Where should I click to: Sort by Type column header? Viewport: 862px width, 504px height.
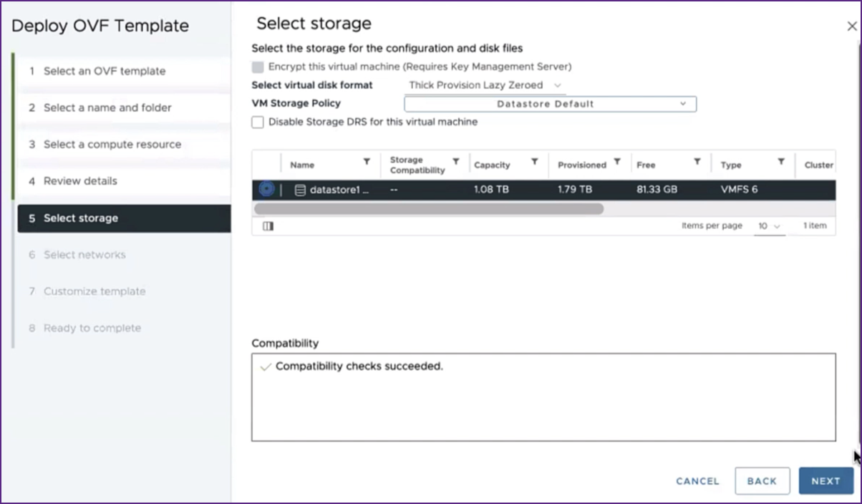(731, 165)
